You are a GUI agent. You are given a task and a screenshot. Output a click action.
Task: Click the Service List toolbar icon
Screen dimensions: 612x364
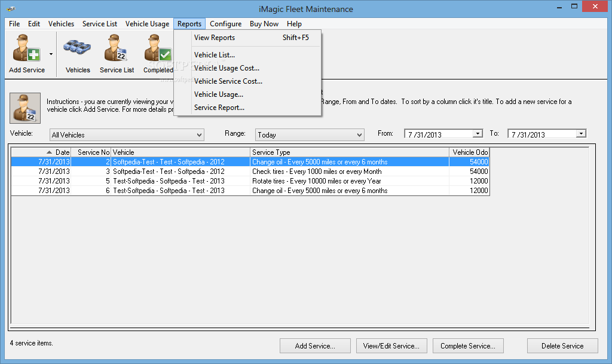117,53
